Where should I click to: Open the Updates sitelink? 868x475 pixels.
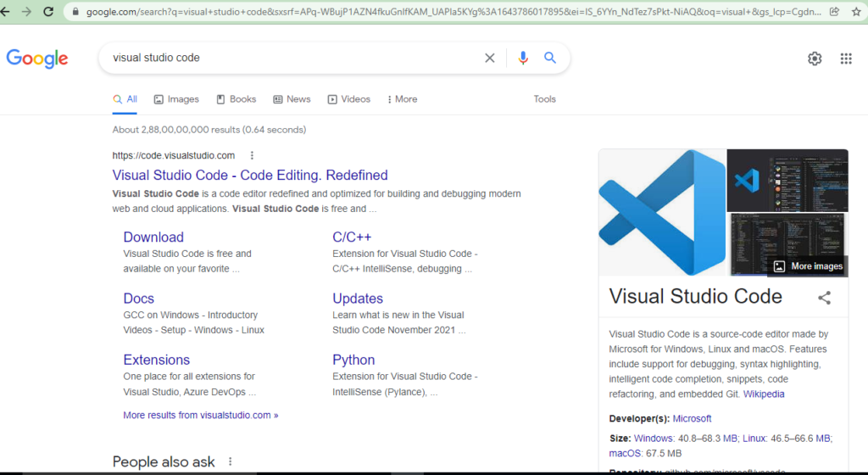click(x=358, y=299)
